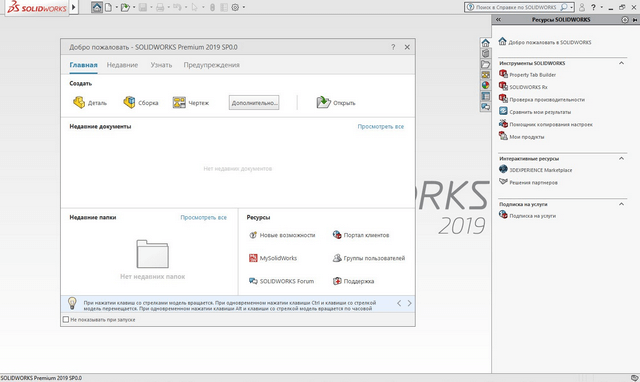Open Поддержка link
Viewport: 640px width, 382px height.
tap(353, 281)
